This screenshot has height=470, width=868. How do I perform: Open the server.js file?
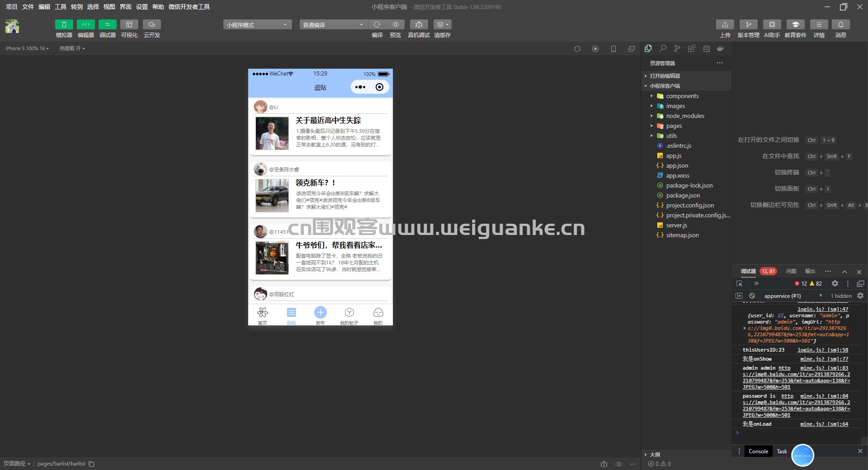(x=686, y=225)
